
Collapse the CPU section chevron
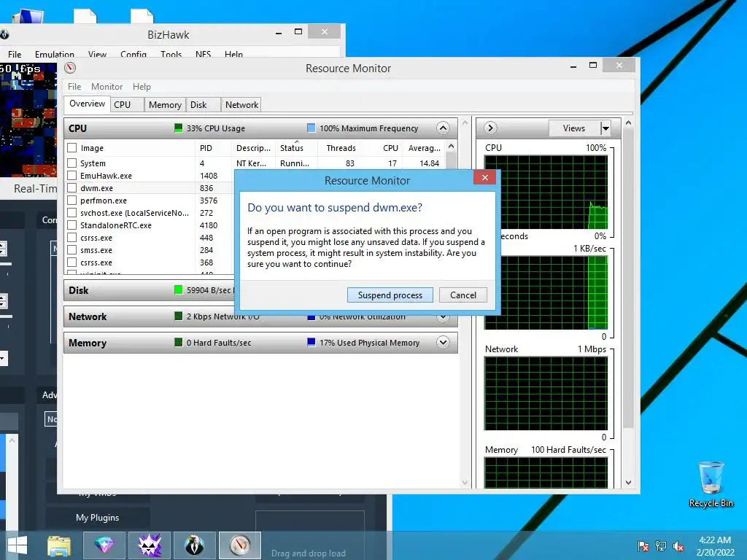(x=443, y=128)
